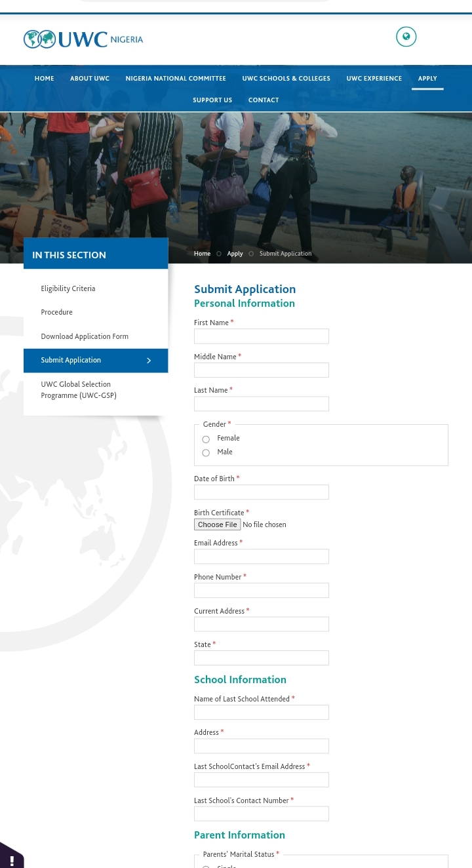Click the 'No file chosen' text
Viewport: 472px width, 868px height.
pyautogui.click(x=264, y=524)
